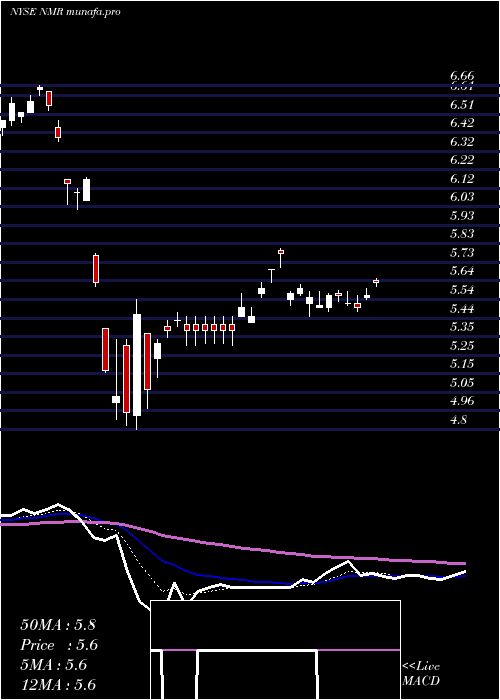Click the 4.96 price axis label
Screen dimensions: 500x700
click(462, 401)
